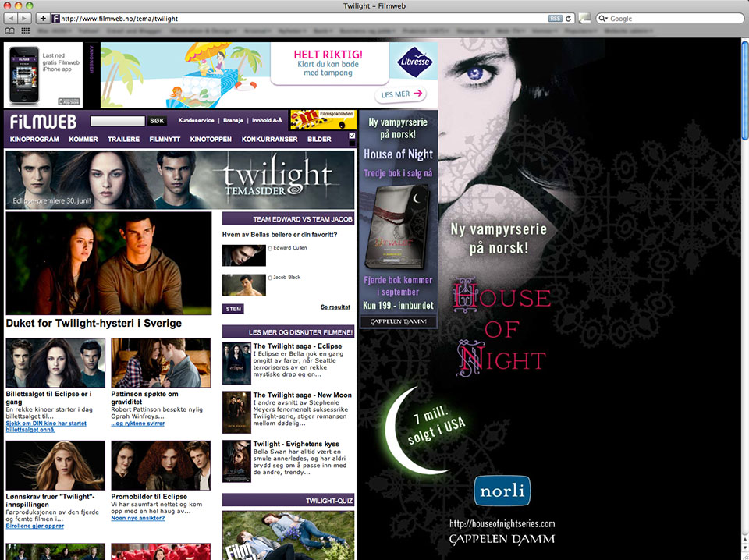Click Edward Cullen poll thumbnail
Viewport: 749px width, 560px height.
pyautogui.click(x=244, y=255)
